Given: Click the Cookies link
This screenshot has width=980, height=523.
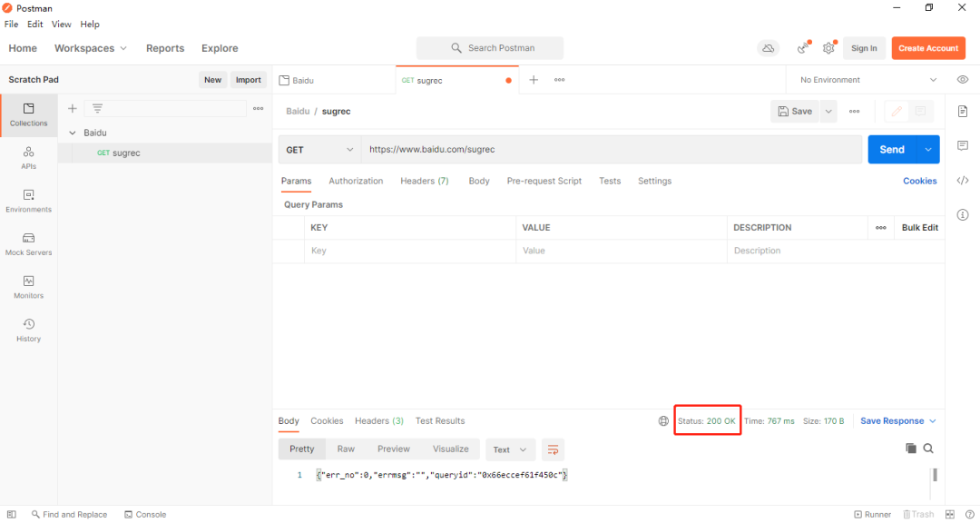Looking at the screenshot, I should [x=919, y=181].
